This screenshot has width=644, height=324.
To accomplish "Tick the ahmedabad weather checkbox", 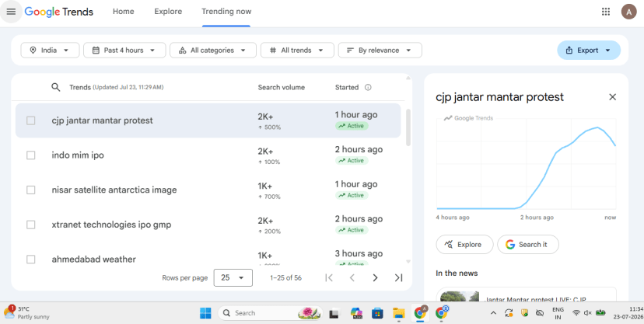I will [31, 260].
